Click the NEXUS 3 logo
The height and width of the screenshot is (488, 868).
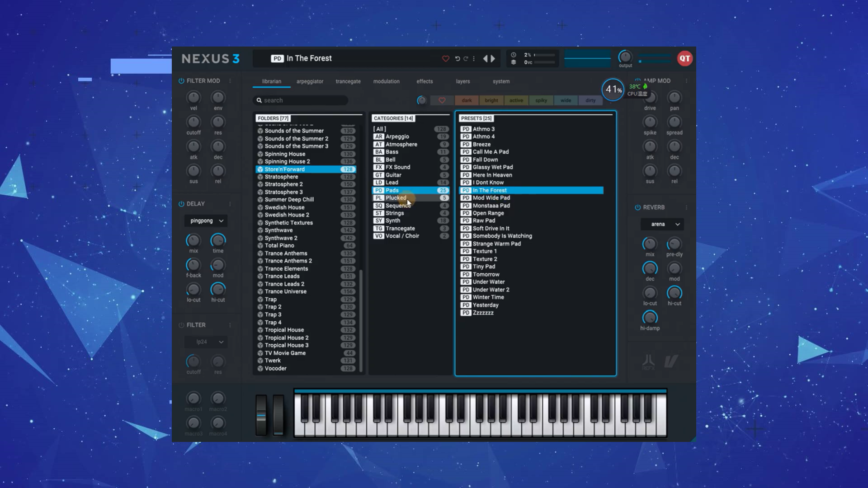[x=211, y=59]
